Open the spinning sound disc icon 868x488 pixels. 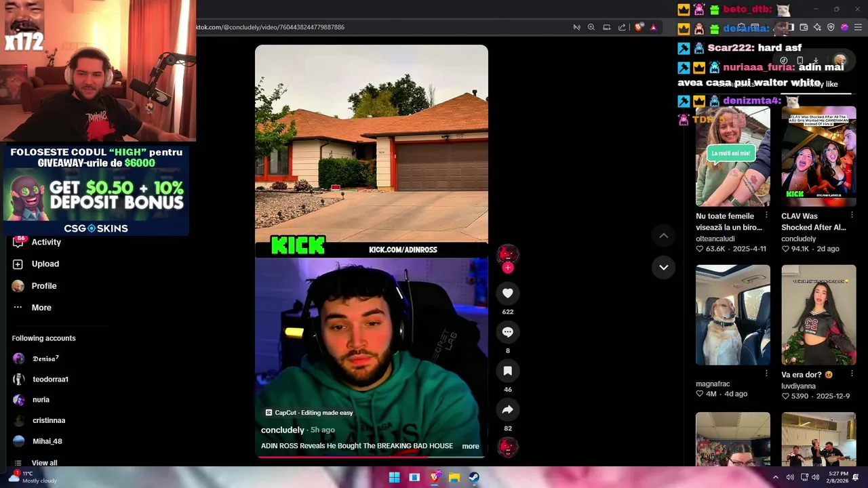[x=507, y=447]
